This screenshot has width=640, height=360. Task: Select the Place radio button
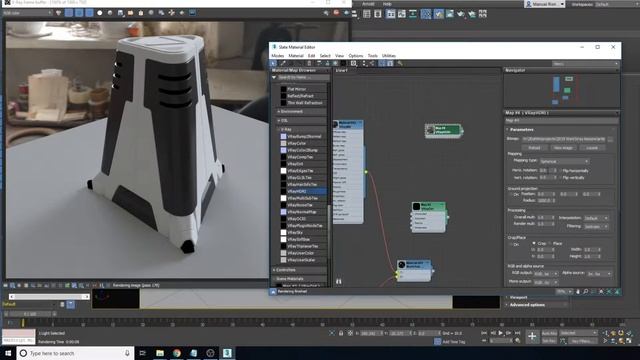(551, 243)
